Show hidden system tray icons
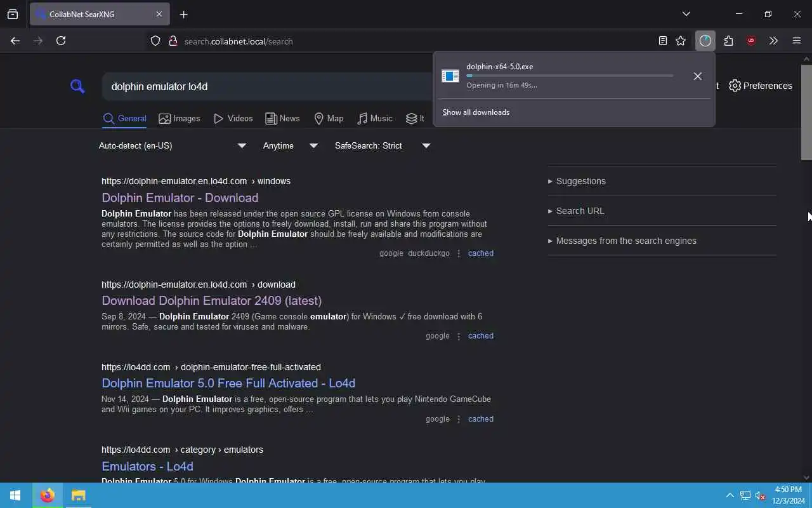Viewport: 812px width, 508px height. pyautogui.click(x=730, y=495)
